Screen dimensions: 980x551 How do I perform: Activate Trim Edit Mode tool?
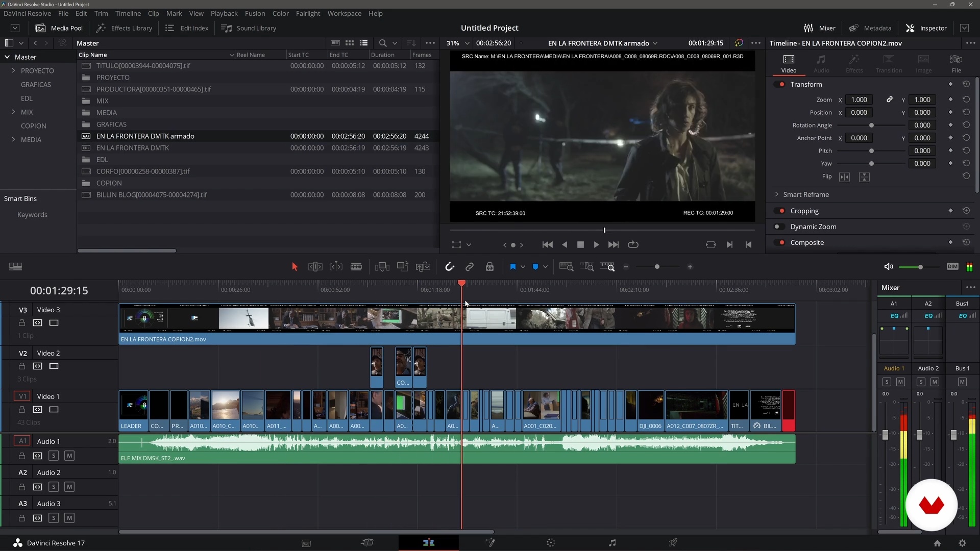pyautogui.click(x=315, y=266)
